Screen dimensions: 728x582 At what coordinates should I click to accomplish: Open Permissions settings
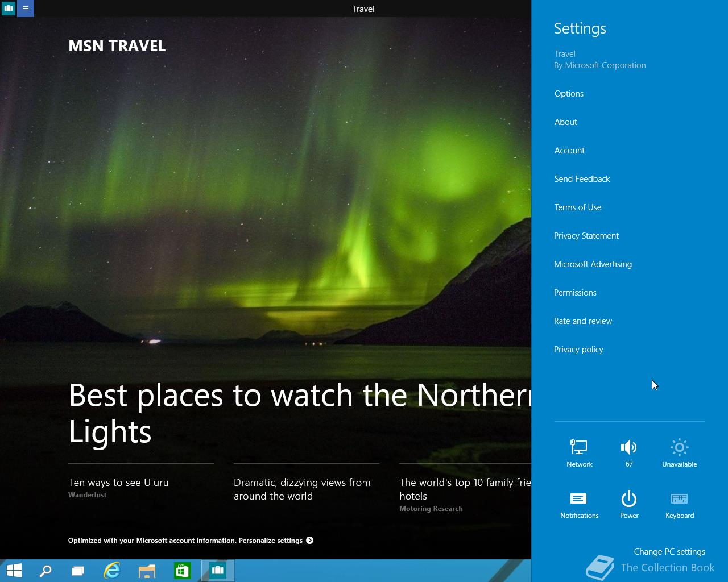pyautogui.click(x=575, y=293)
